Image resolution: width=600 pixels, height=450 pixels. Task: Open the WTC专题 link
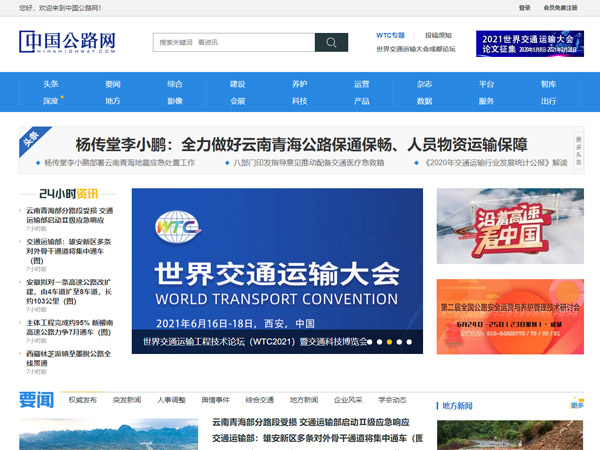[x=390, y=35]
